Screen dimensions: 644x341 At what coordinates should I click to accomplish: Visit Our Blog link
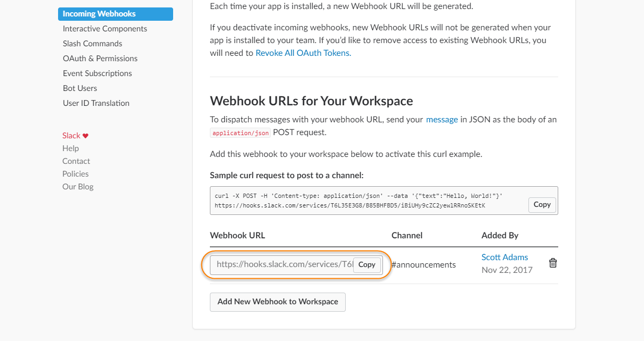[78, 187]
